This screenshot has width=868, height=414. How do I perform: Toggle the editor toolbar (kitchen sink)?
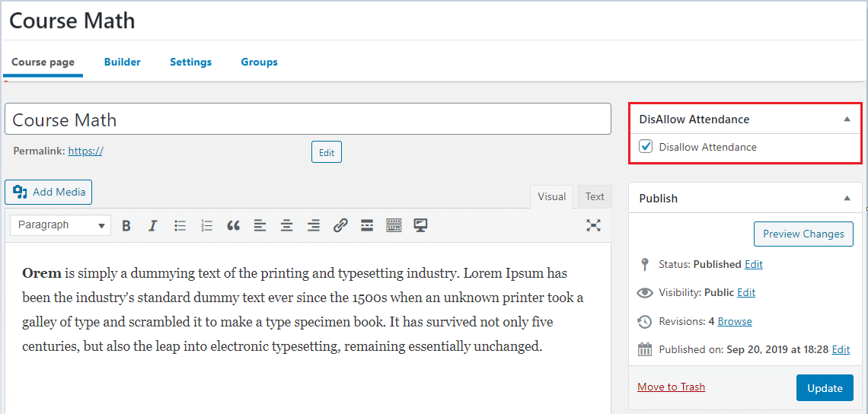point(394,225)
